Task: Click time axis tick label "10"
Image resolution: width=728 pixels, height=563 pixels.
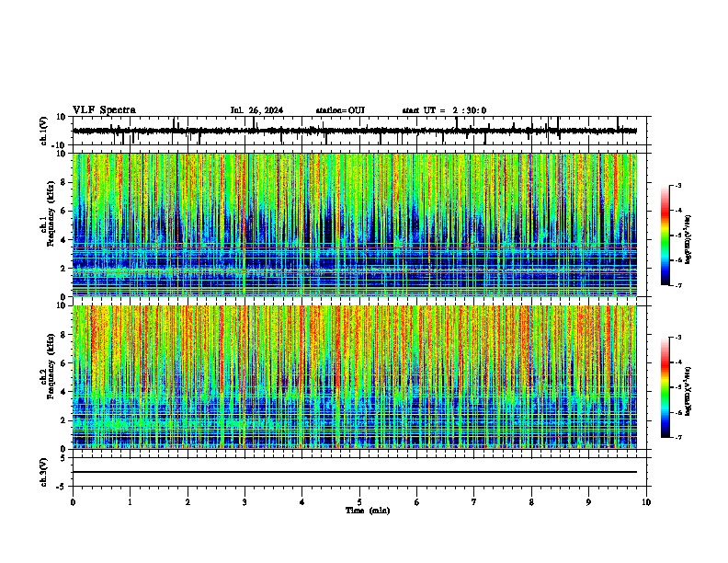Action: [x=646, y=502]
